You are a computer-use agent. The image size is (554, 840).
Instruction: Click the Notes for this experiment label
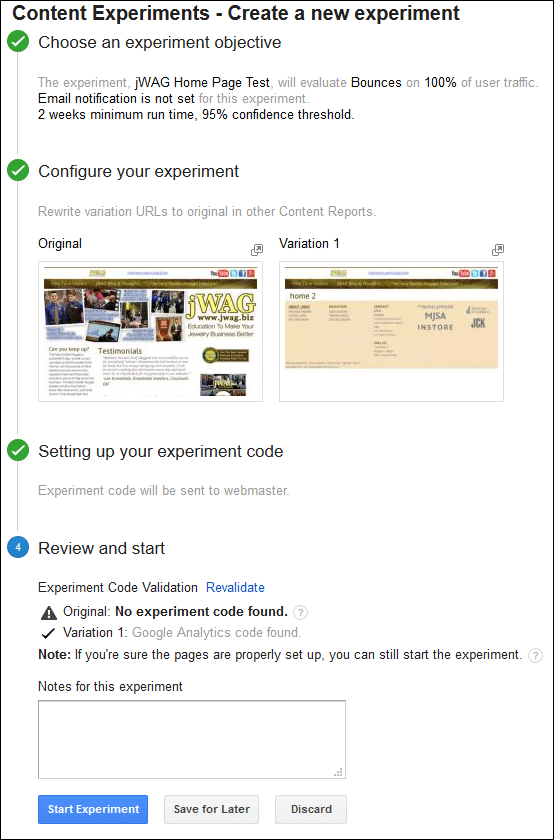(x=110, y=686)
